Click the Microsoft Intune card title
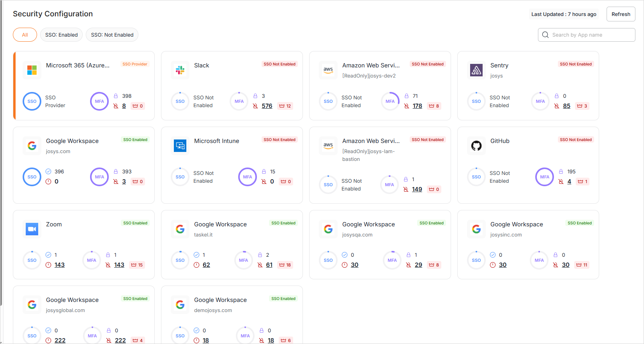This screenshot has width=644, height=344. 217,141
